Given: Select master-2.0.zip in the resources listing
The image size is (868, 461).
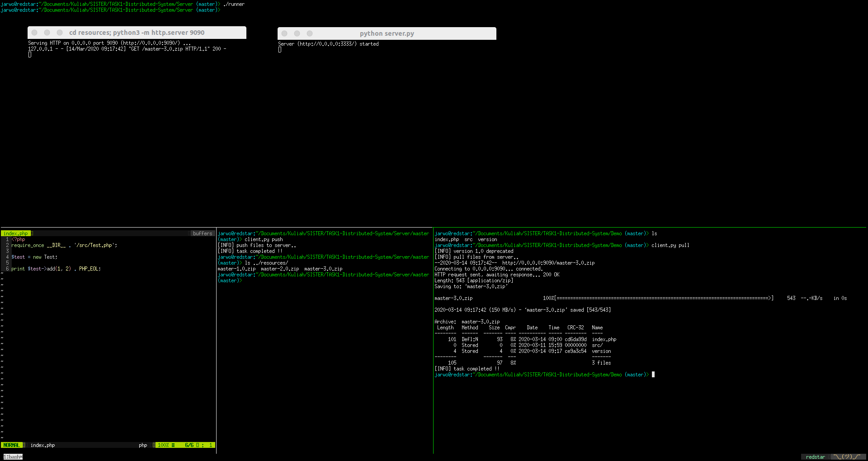Looking at the screenshot, I should click(279, 268).
